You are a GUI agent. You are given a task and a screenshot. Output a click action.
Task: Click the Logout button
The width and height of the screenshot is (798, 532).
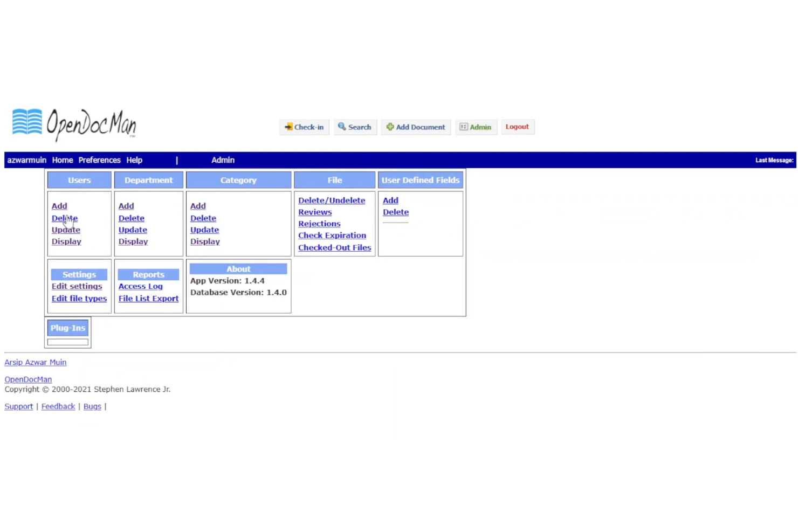coord(517,126)
